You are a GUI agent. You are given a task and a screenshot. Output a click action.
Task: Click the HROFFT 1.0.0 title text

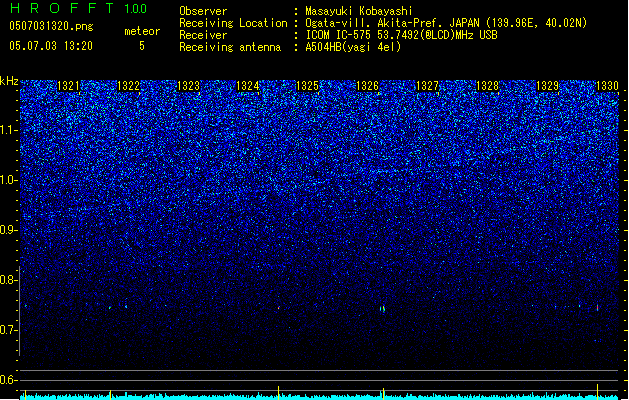click(x=78, y=8)
